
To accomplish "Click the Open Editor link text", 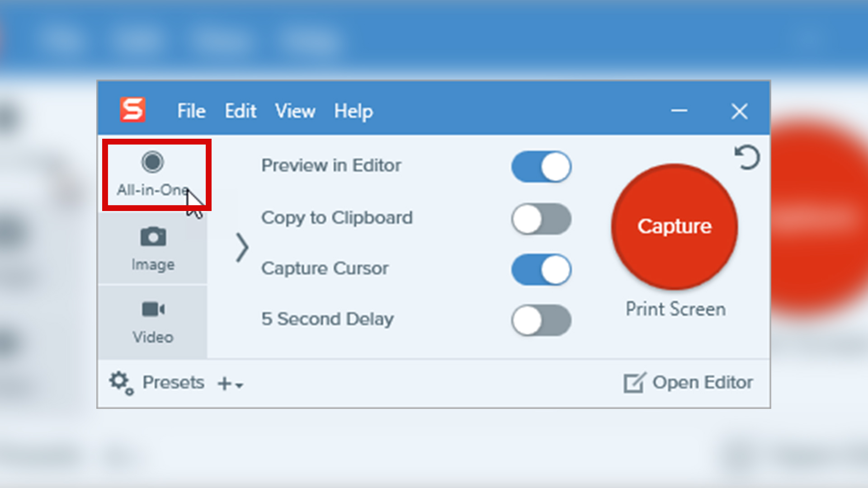I will [x=703, y=383].
